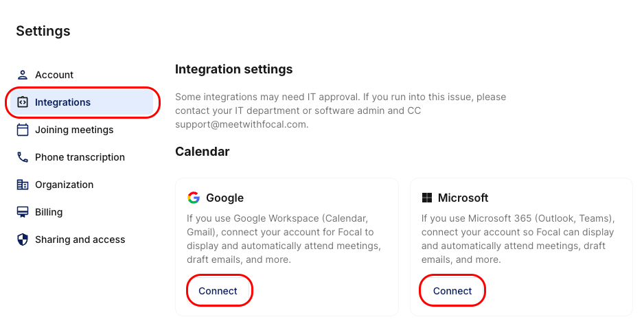The image size is (644, 328).
Task: Go to Joining meetings text label
Action: (x=74, y=130)
